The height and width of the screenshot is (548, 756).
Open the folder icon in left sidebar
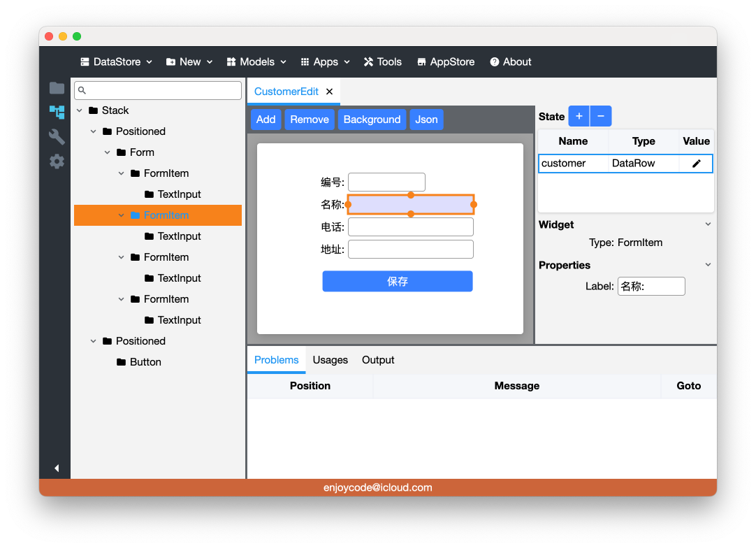[57, 88]
